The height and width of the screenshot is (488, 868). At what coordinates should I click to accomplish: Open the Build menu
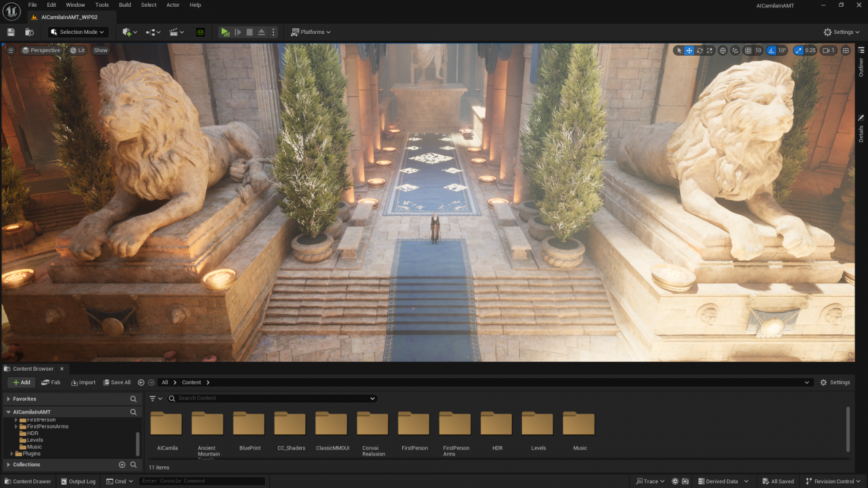coord(125,5)
